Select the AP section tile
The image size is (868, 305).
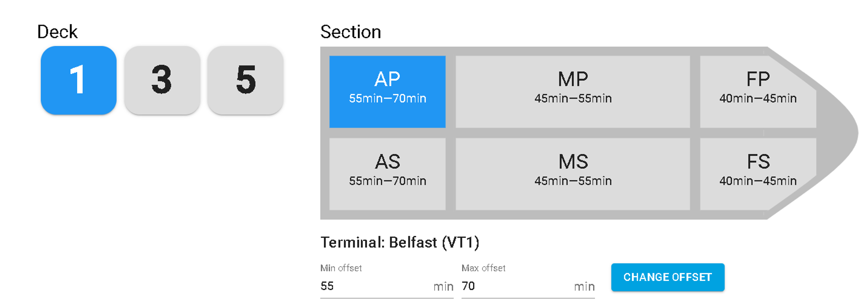pyautogui.click(x=387, y=91)
